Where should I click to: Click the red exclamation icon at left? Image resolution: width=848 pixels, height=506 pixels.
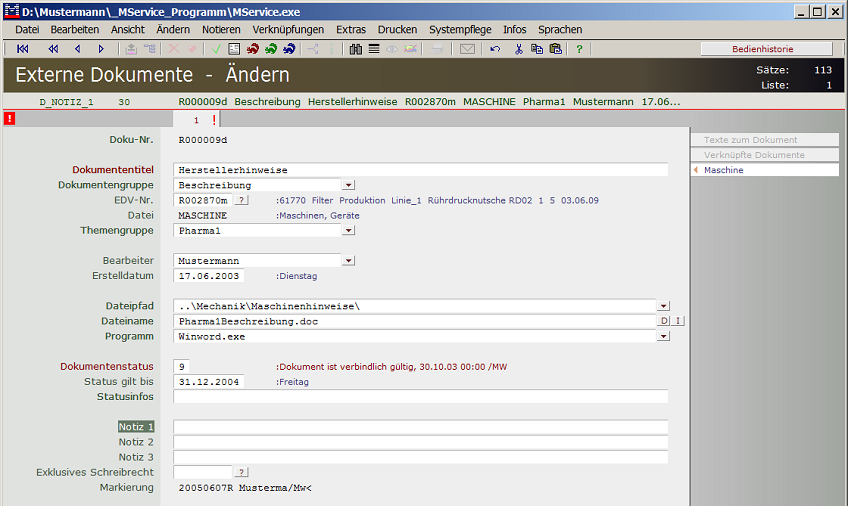pyautogui.click(x=9, y=118)
